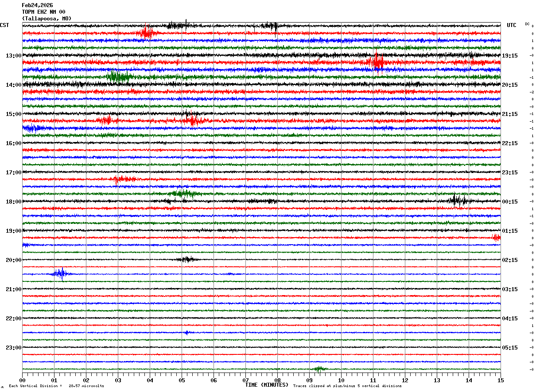Click the blue burst just after 20:00 CST

(x=61, y=274)
